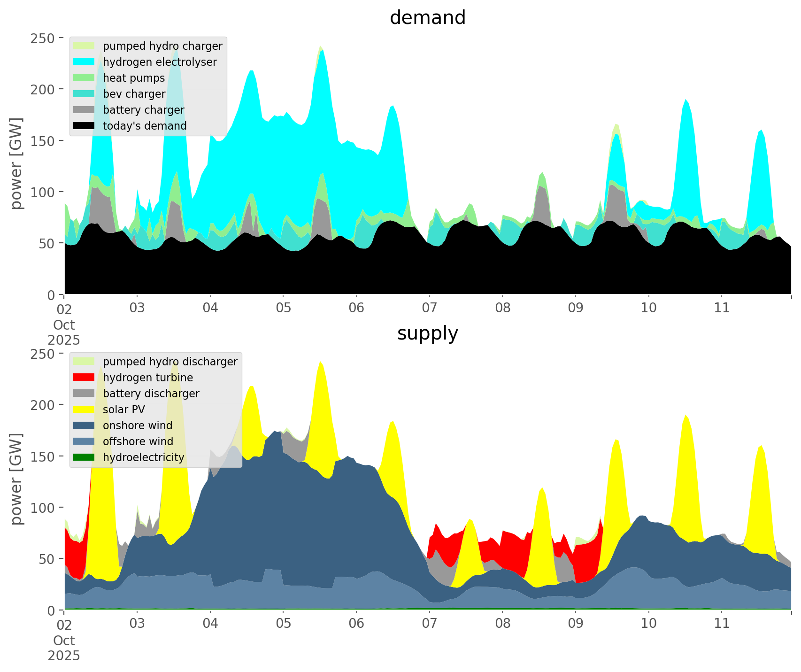The height and width of the screenshot is (672, 801).
Task: Click the onshore wind legend swatch
Action: click(x=84, y=425)
